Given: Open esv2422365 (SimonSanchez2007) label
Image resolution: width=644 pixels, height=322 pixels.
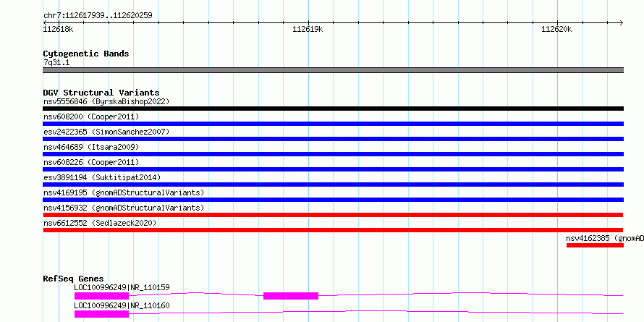Looking at the screenshot, I should [106, 132].
